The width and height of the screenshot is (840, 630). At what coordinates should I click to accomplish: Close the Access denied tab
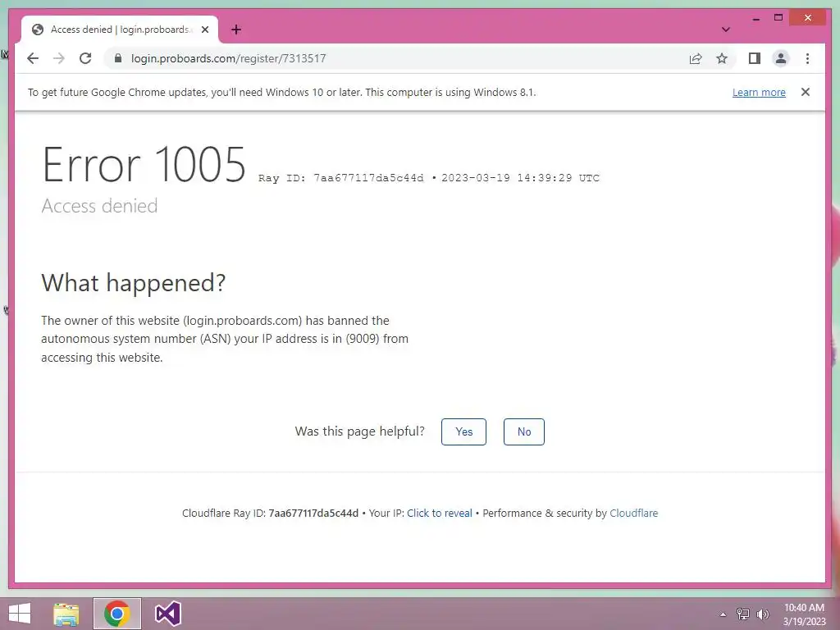[204, 30]
